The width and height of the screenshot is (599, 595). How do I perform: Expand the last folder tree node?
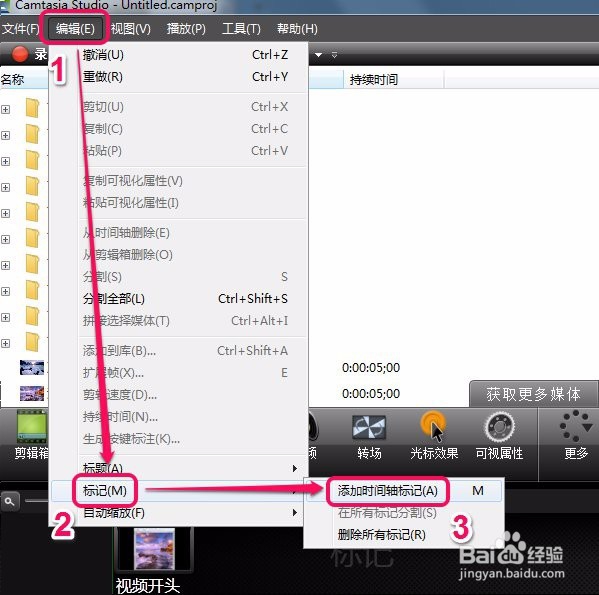pos(5,343)
